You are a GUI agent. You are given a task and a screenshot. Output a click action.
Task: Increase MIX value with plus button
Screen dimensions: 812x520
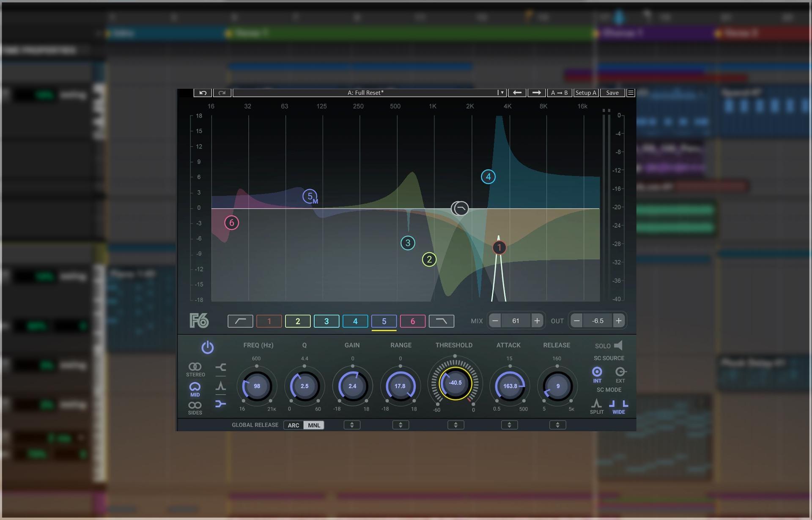(x=537, y=321)
